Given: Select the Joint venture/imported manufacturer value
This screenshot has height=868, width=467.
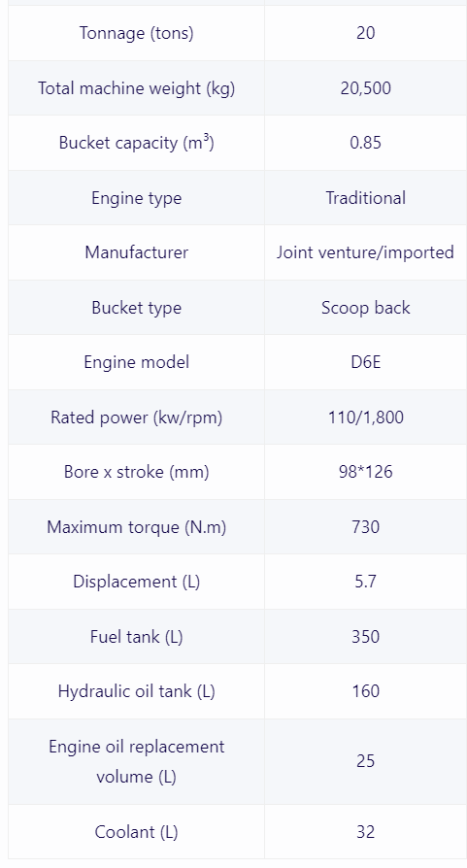Looking at the screenshot, I should (x=365, y=252).
